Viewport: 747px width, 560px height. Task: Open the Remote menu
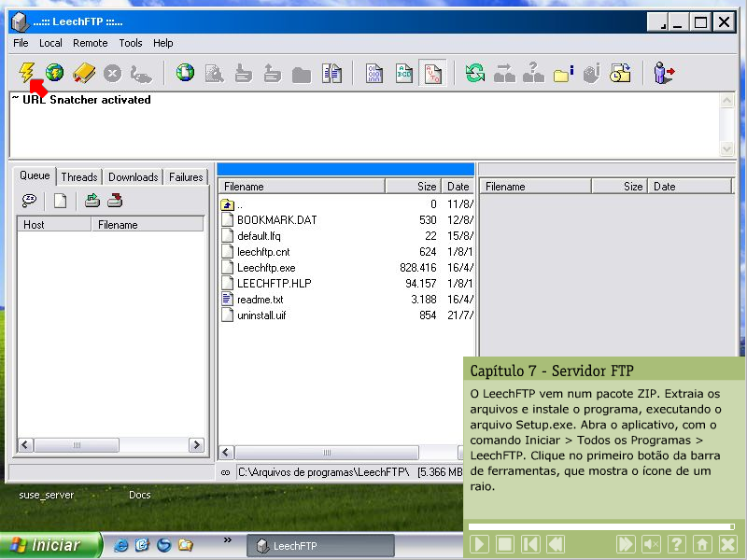91,43
